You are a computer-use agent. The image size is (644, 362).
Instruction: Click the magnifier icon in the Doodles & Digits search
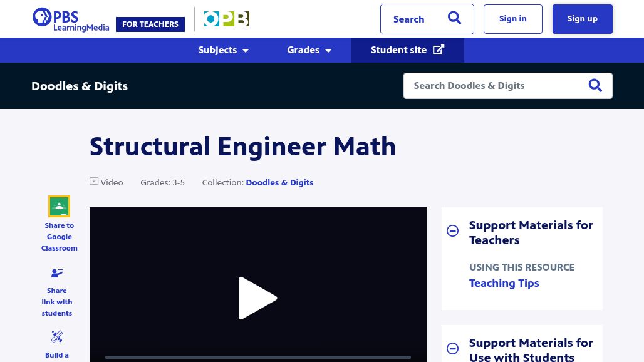click(x=595, y=85)
